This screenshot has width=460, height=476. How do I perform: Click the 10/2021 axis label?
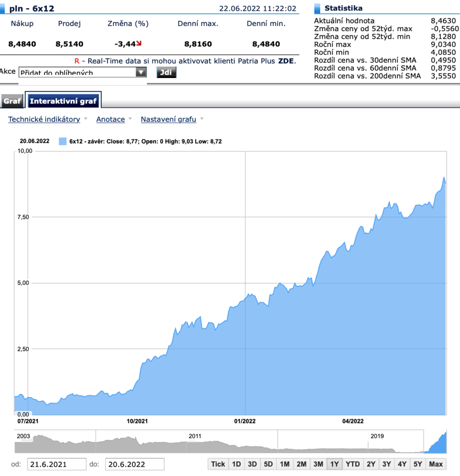(x=137, y=421)
